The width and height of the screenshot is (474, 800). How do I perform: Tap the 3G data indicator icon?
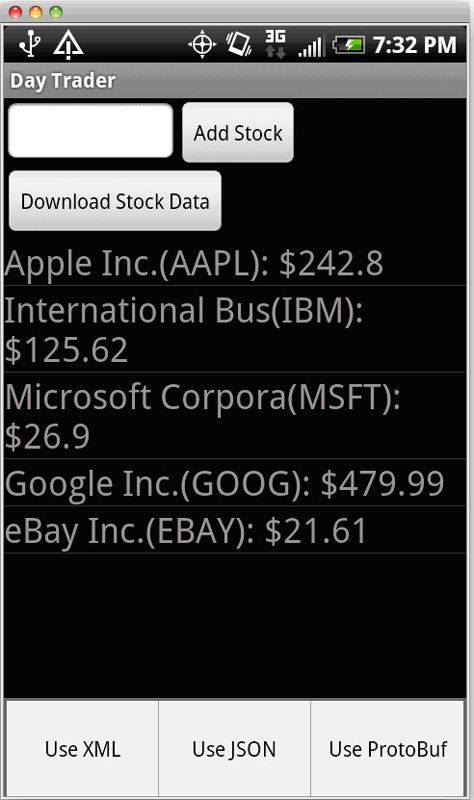[275, 44]
